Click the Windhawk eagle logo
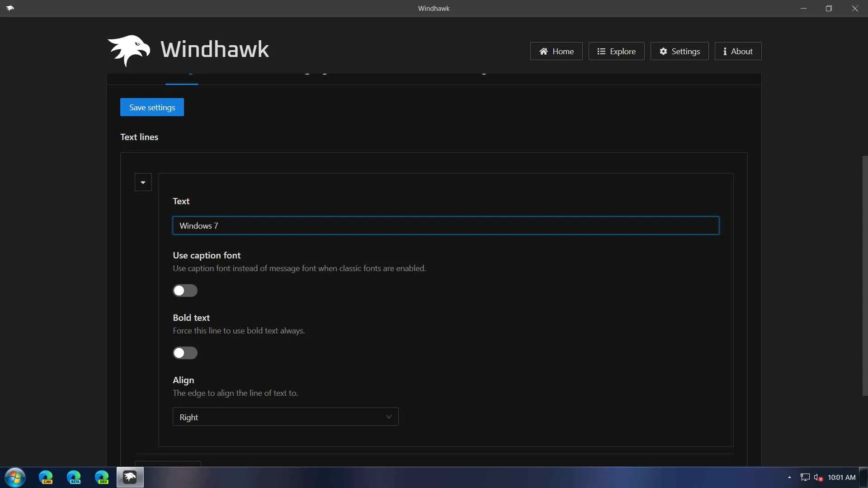868x488 pixels. click(x=129, y=50)
